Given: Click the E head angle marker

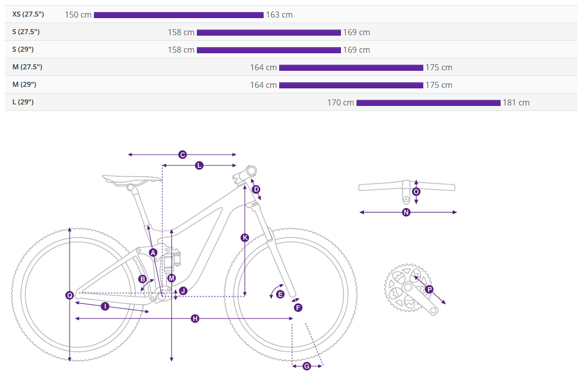Looking at the screenshot, I should click(x=280, y=294).
